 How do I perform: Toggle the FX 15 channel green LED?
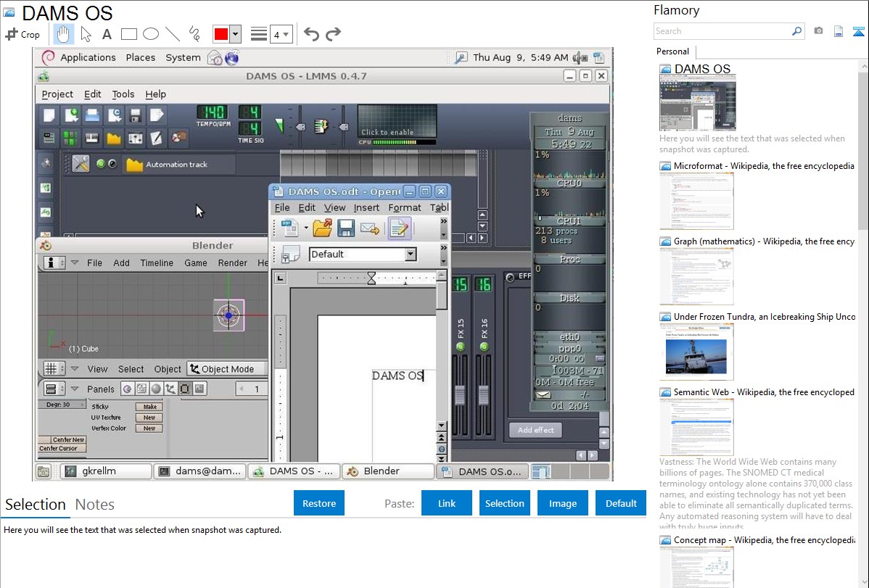(460, 347)
